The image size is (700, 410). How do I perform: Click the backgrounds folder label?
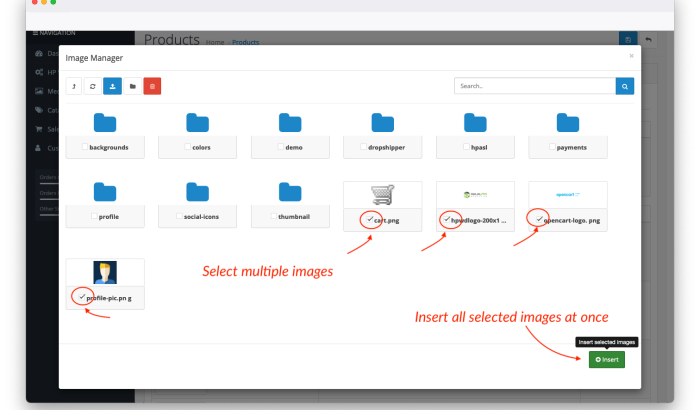[x=109, y=147]
